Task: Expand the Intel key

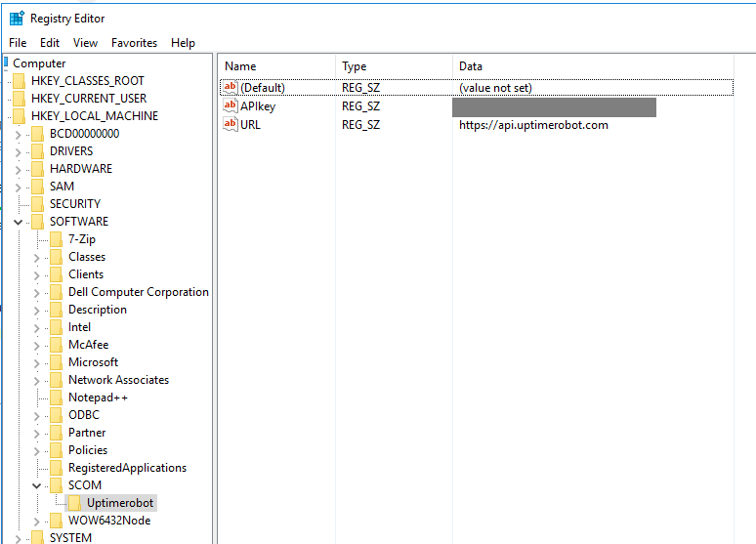Action: pyautogui.click(x=37, y=328)
